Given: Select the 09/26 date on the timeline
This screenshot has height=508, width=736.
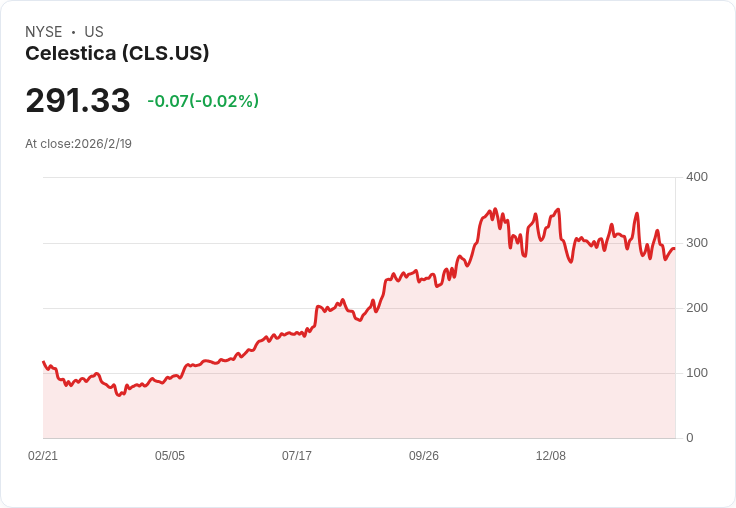Looking at the screenshot, I should tap(424, 456).
